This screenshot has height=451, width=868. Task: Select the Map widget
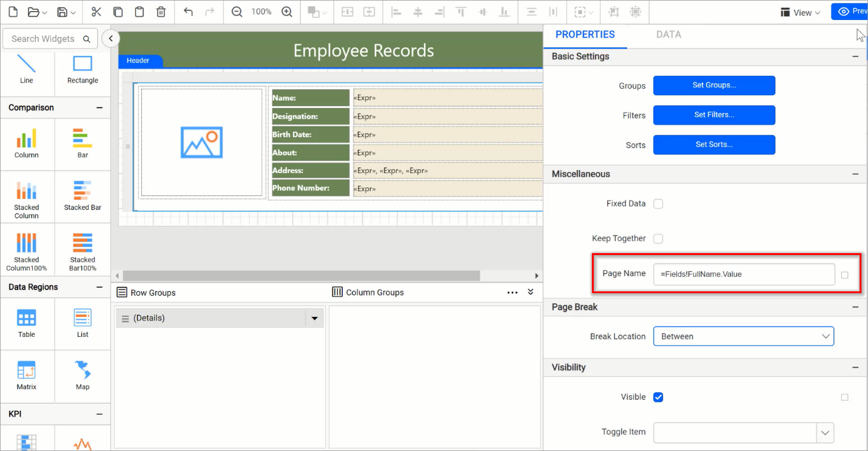click(82, 376)
